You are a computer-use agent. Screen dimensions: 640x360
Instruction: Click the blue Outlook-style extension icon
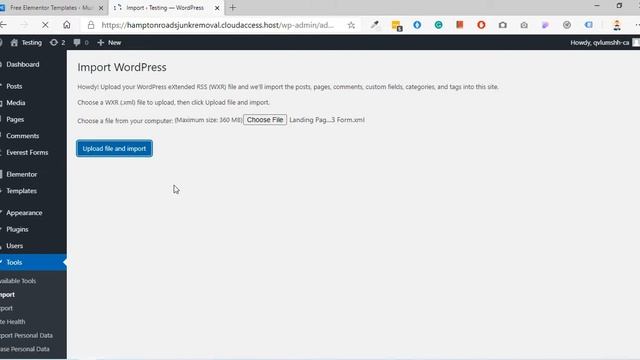pos(589,25)
